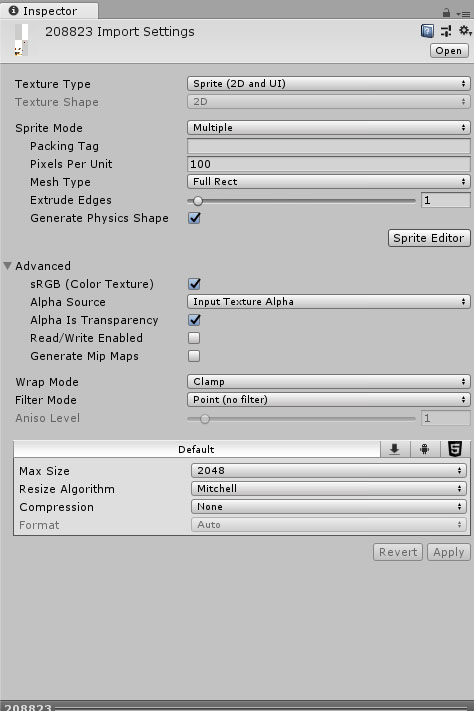Open the gear settings menu icon
The image size is (474, 711).
pos(465,30)
